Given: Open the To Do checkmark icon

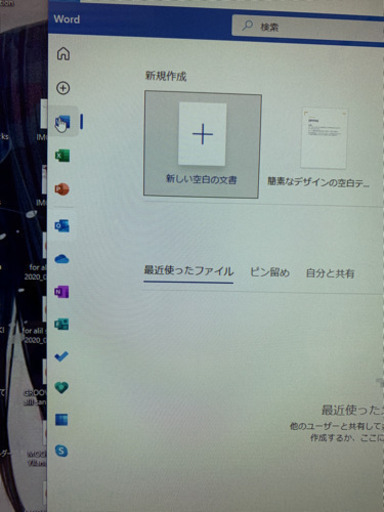Looking at the screenshot, I should [61, 356].
